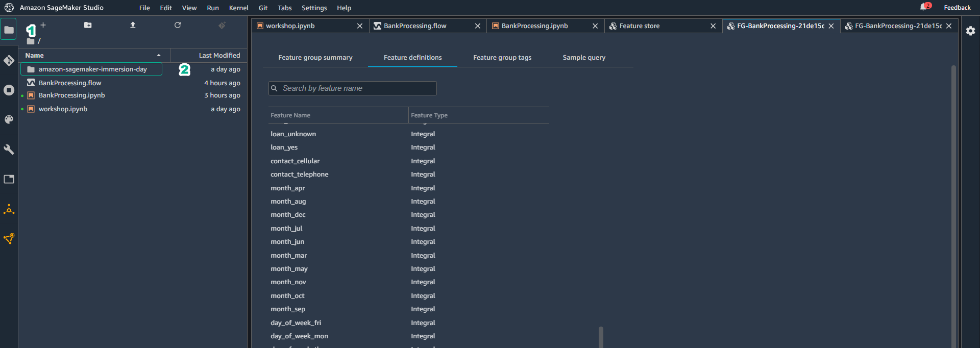Click the Feedback button
The image size is (980, 348).
coord(957,8)
